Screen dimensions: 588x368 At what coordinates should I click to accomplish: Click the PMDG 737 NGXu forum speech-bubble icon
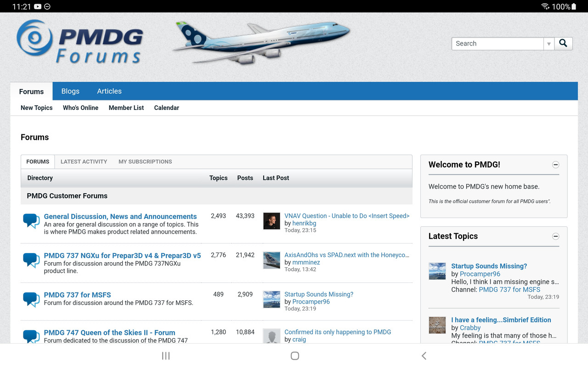point(31,260)
